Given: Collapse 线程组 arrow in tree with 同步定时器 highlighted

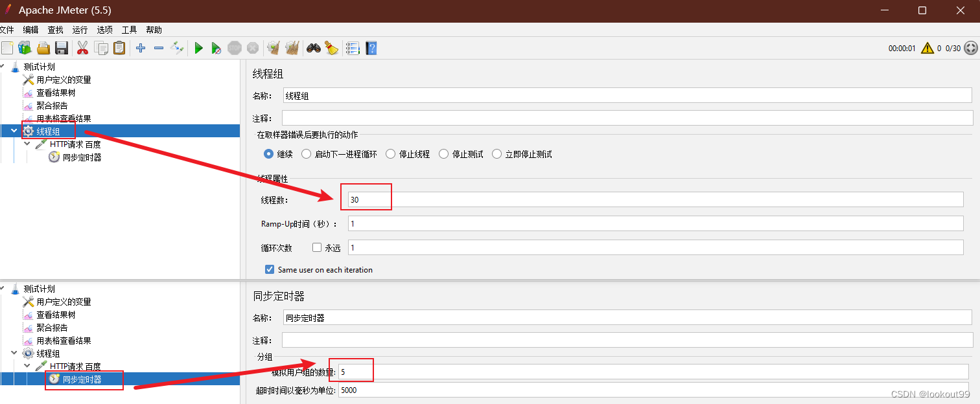Looking at the screenshot, I should [14, 353].
